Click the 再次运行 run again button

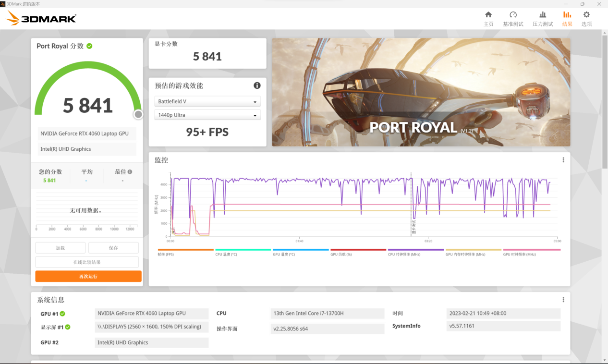click(x=88, y=277)
